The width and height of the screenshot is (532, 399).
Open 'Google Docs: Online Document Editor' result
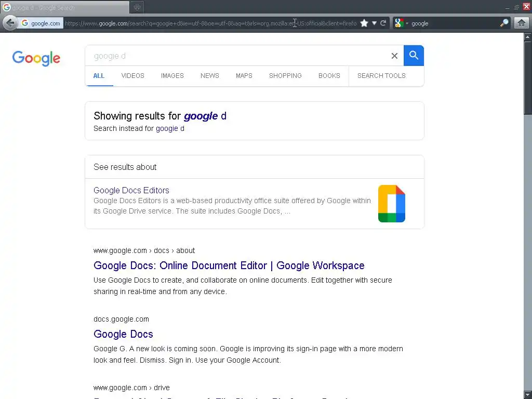(x=229, y=265)
